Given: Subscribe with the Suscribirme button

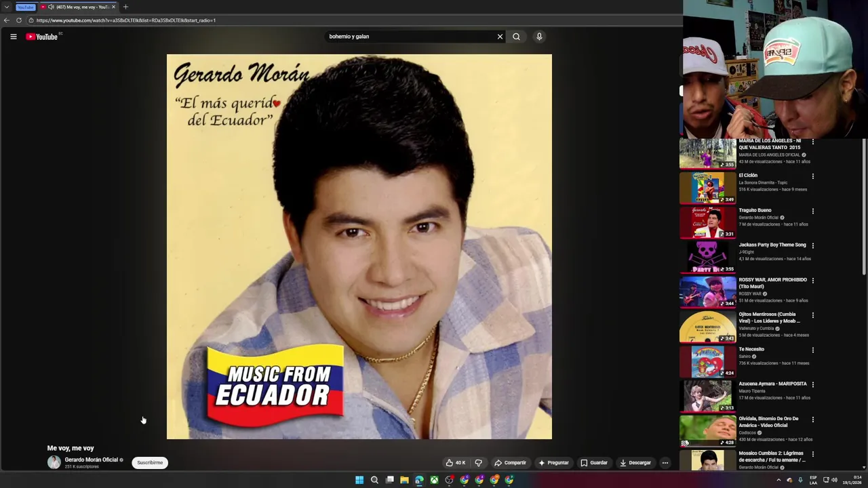Looking at the screenshot, I should pos(150,463).
